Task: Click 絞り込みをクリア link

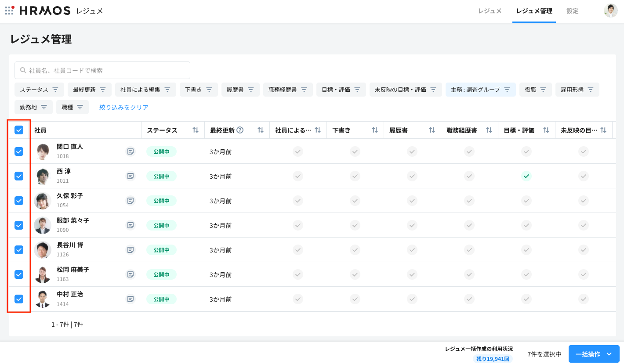Action: point(124,107)
